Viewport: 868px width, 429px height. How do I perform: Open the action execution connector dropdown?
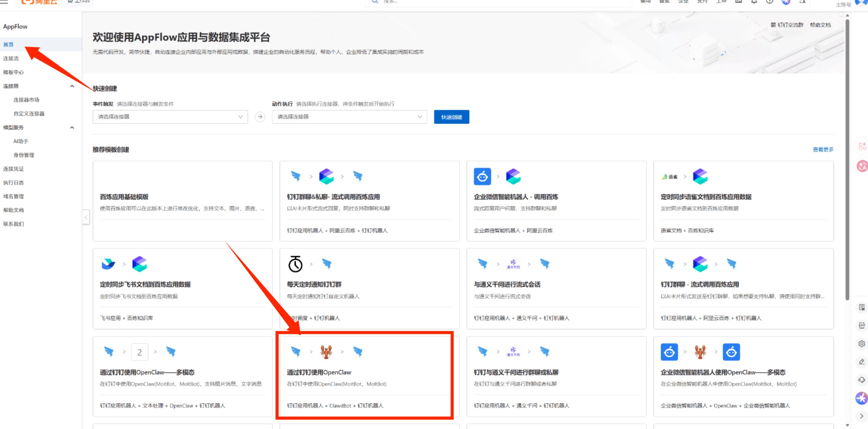[349, 117]
